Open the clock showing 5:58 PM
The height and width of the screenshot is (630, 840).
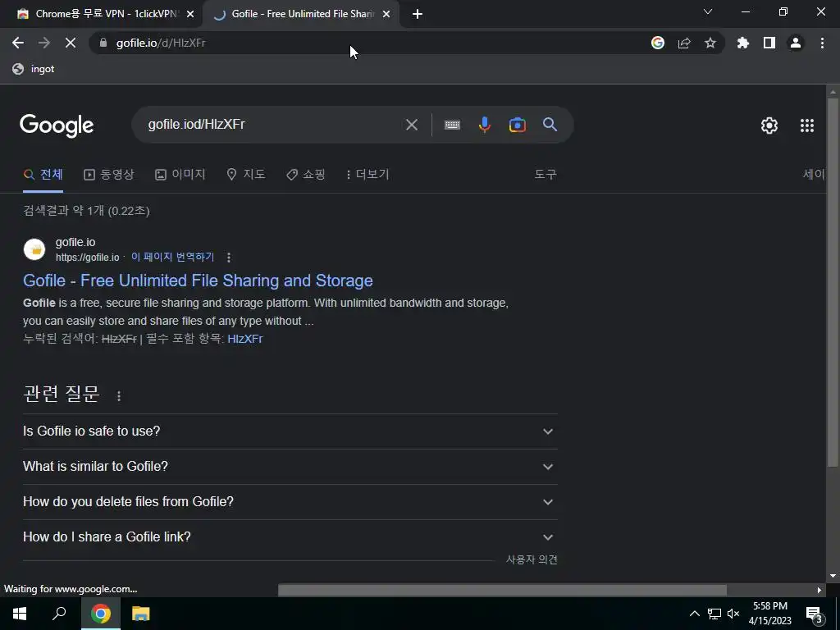[769, 614]
